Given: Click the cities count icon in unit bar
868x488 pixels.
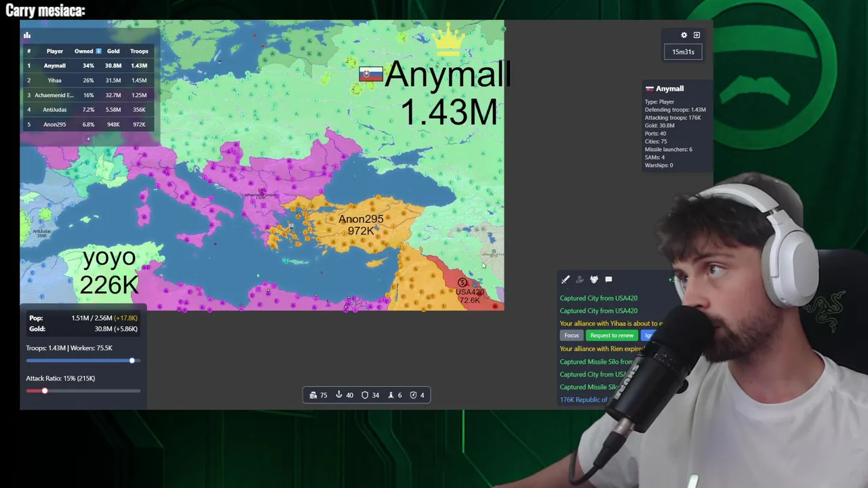Looking at the screenshot, I should coord(313,395).
